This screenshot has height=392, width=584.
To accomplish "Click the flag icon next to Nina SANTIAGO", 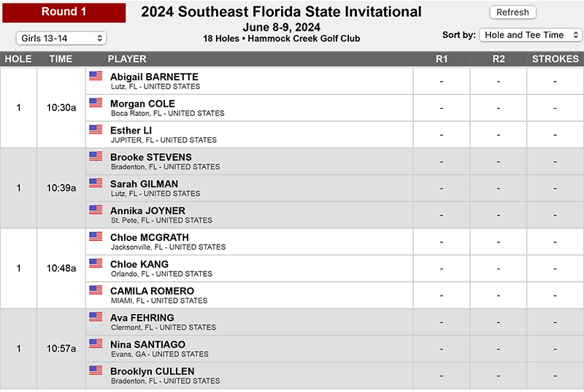I will click(x=96, y=343).
